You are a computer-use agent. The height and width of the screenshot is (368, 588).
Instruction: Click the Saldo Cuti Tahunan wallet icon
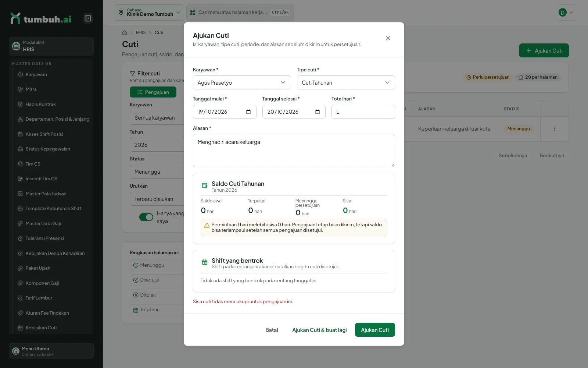205,185
